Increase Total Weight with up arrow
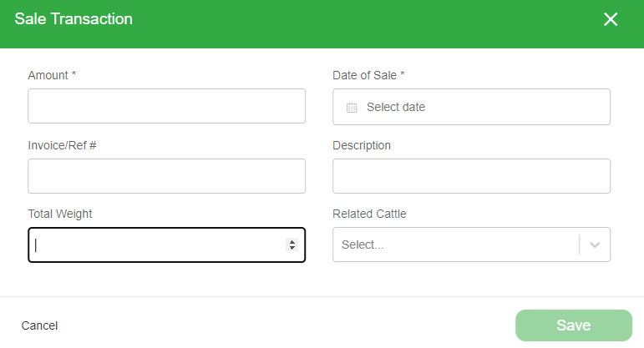Image resolution: width=644 pixels, height=348 pixels. click(x=292, y=242)
